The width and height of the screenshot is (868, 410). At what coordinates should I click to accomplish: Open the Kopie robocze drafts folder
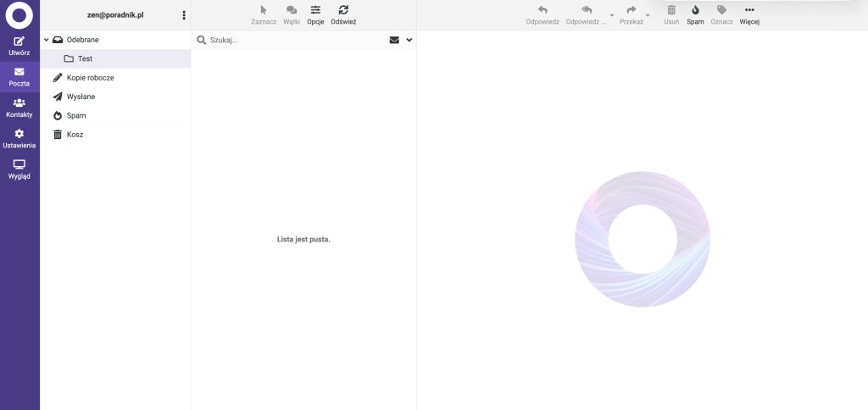[115, 77]
